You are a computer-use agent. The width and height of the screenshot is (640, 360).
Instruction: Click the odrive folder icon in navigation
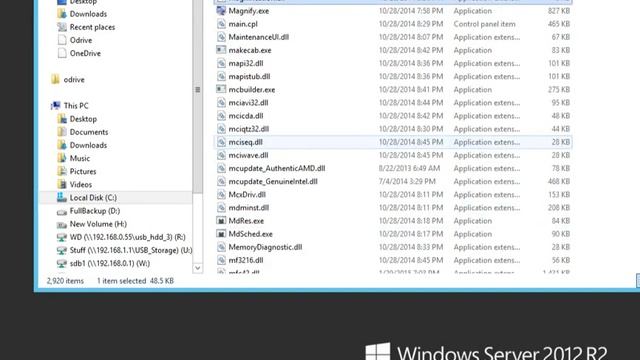[x=56, y=79]
